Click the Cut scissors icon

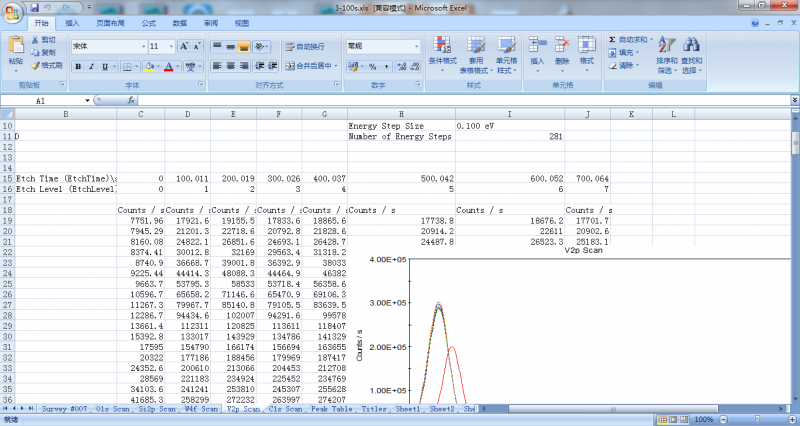tap(36, 40)
